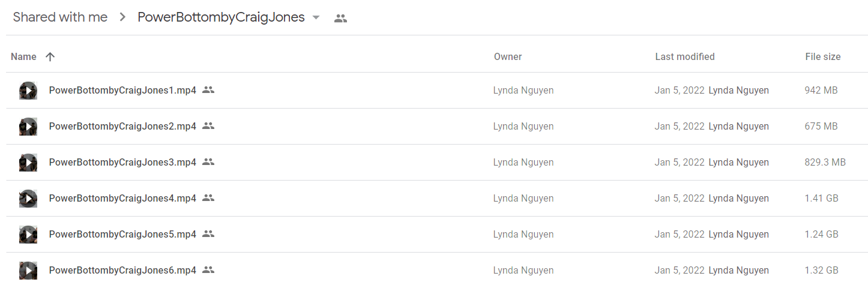This screenshot has width=868, height=288.
Task: Click shared icon next to PowerBottombyCraigJones6.mp4
Action: (208, 270)
